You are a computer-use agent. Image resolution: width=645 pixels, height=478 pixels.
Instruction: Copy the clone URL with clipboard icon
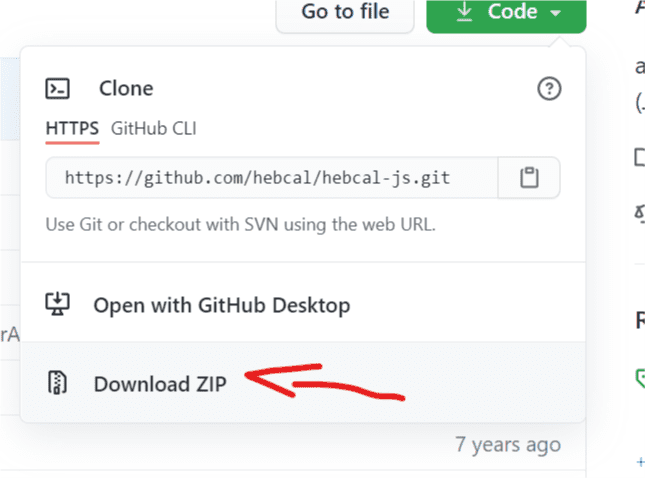click(529, 178)
